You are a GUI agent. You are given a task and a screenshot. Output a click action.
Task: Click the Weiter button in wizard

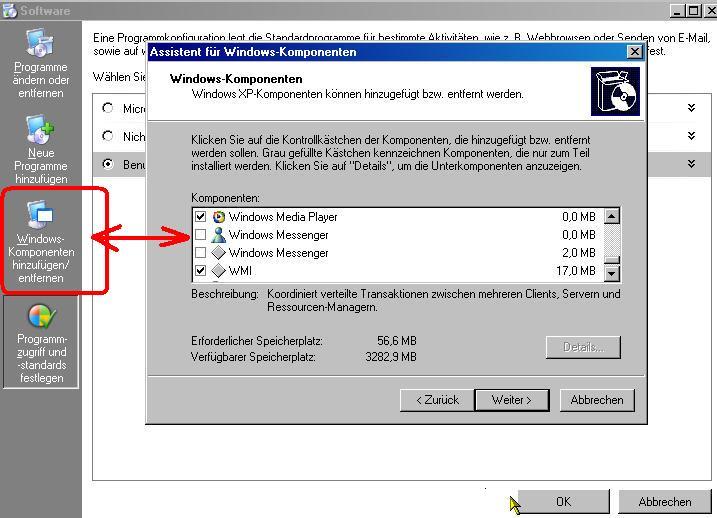(x=512, y=401)
